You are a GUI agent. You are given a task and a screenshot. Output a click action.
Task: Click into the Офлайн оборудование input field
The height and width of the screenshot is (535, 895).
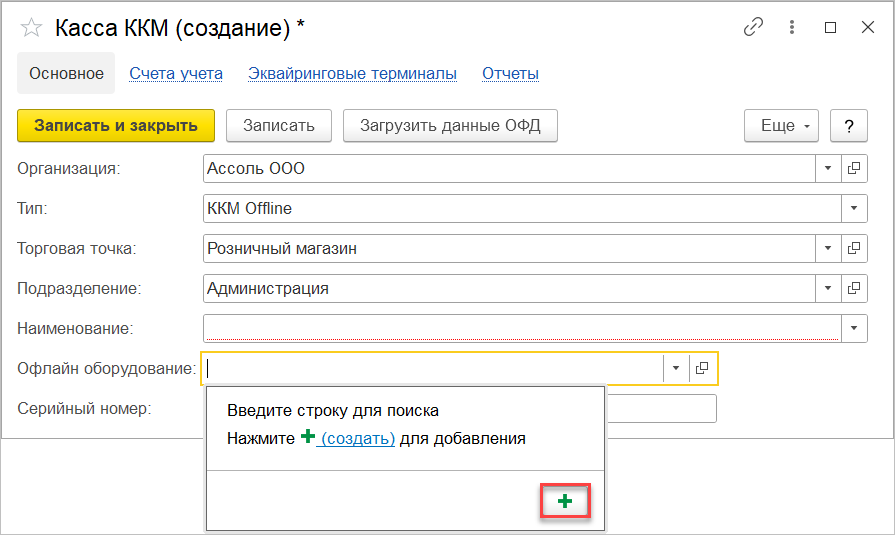(433, 368)
